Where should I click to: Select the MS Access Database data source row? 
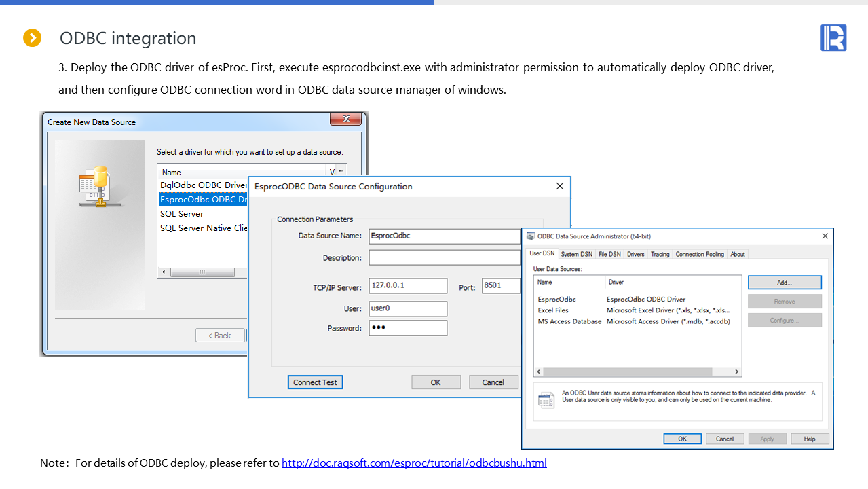(x=569, y=321)
